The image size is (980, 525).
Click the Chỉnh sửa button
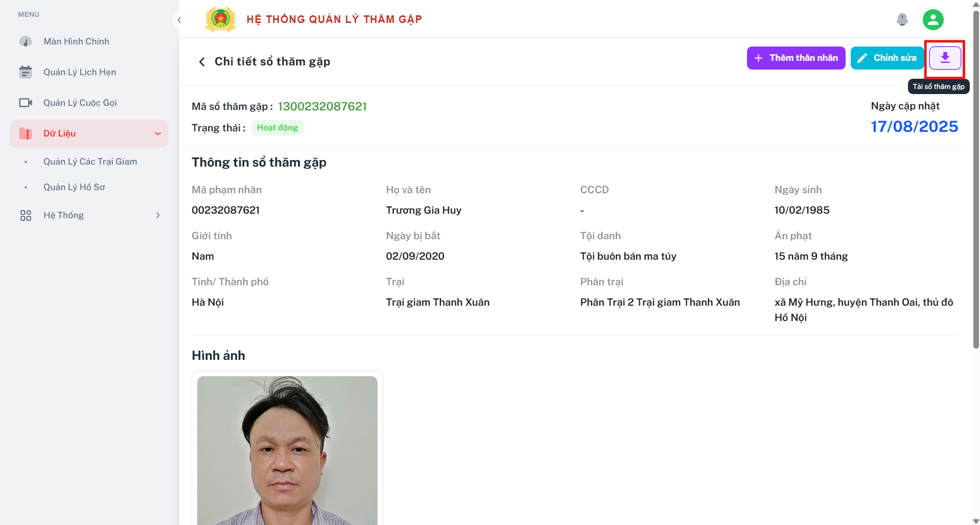coord(887,58)
